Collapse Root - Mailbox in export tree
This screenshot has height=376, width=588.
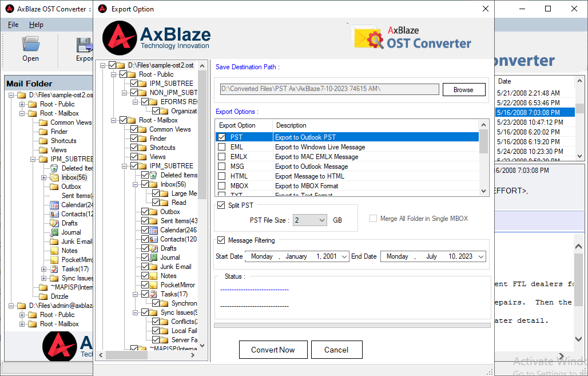[x=114, y=120]
